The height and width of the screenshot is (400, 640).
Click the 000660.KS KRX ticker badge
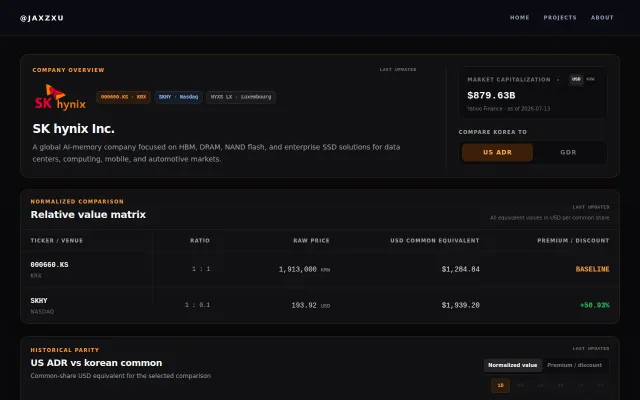(x=123, y=97)
